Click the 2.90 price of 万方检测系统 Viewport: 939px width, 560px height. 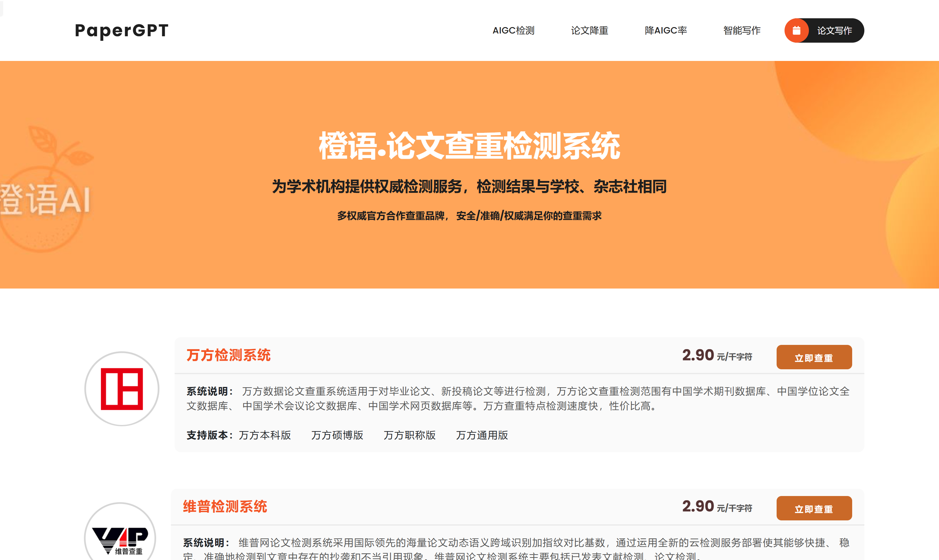pyautogui.click(x=698, y=355)
